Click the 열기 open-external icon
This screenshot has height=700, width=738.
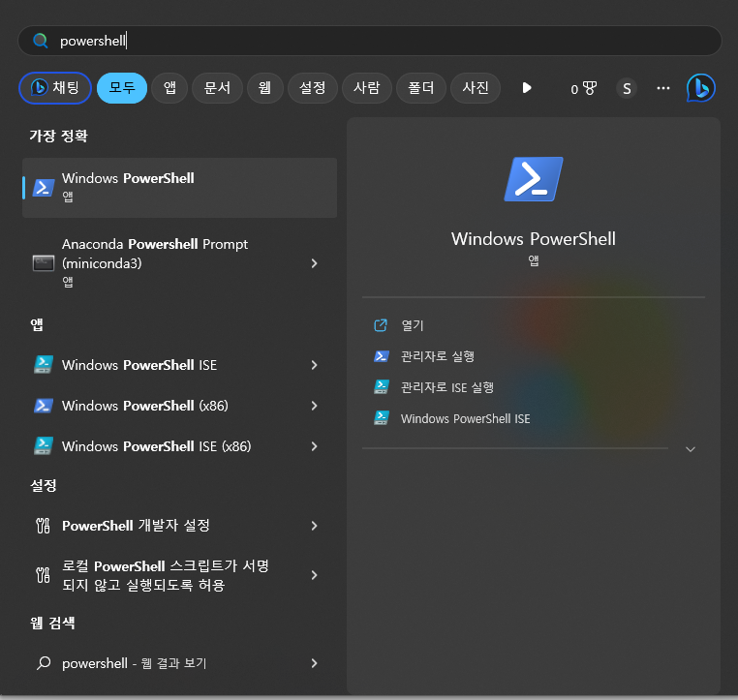[381, 325]
